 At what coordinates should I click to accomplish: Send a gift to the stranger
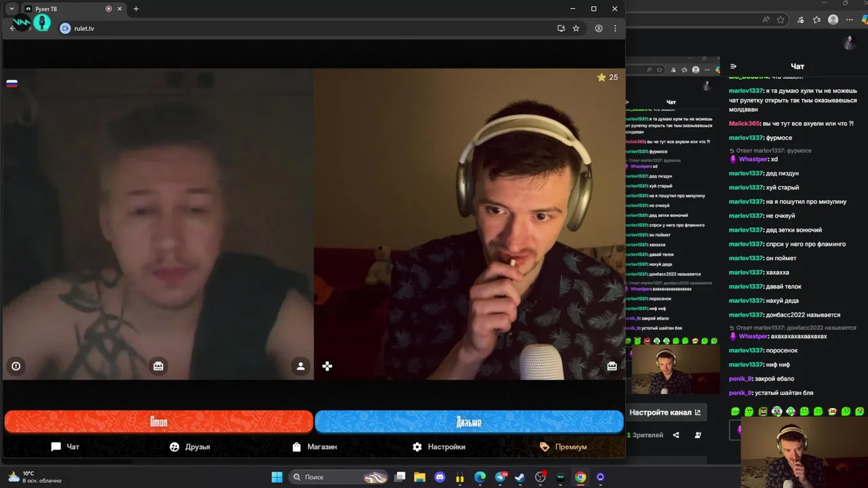pos(158,366)
